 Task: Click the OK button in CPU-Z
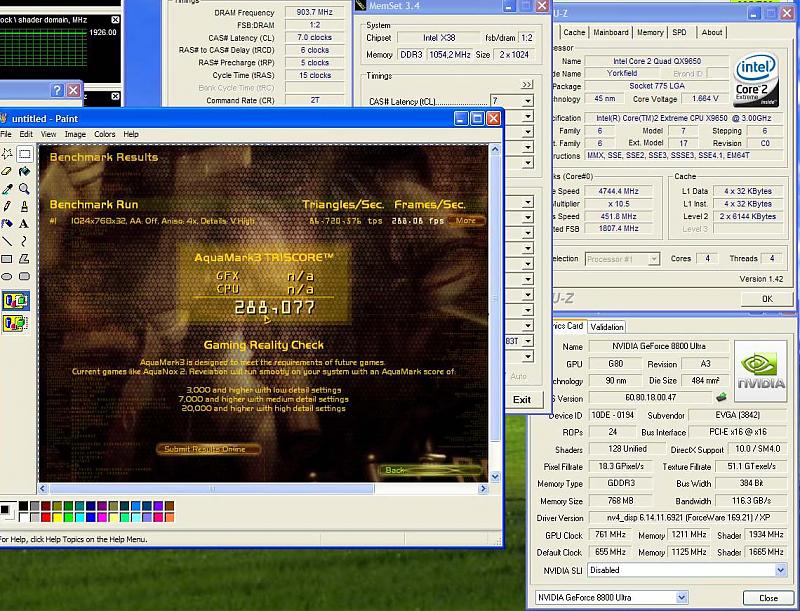[767, 299]
